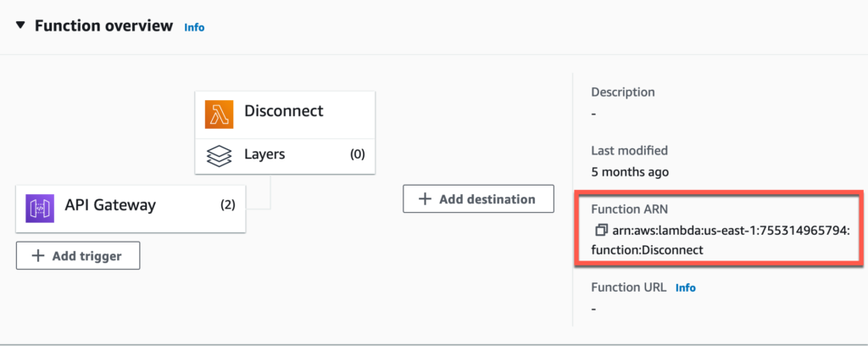This screenshot has height=346, width=868.
Task: Click the purple API Gateway icon
Action: (x=40, y=208)
